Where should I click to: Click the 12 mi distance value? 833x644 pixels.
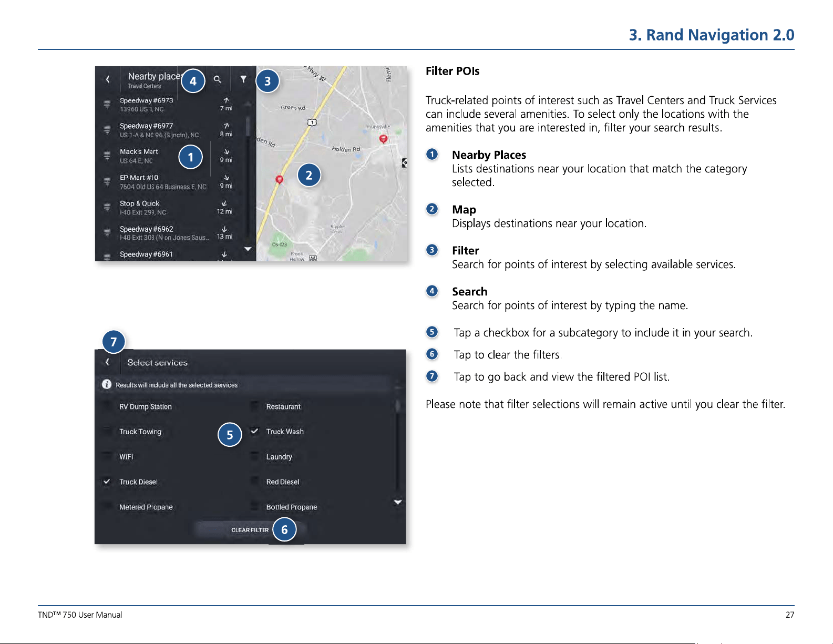(224, 211)
